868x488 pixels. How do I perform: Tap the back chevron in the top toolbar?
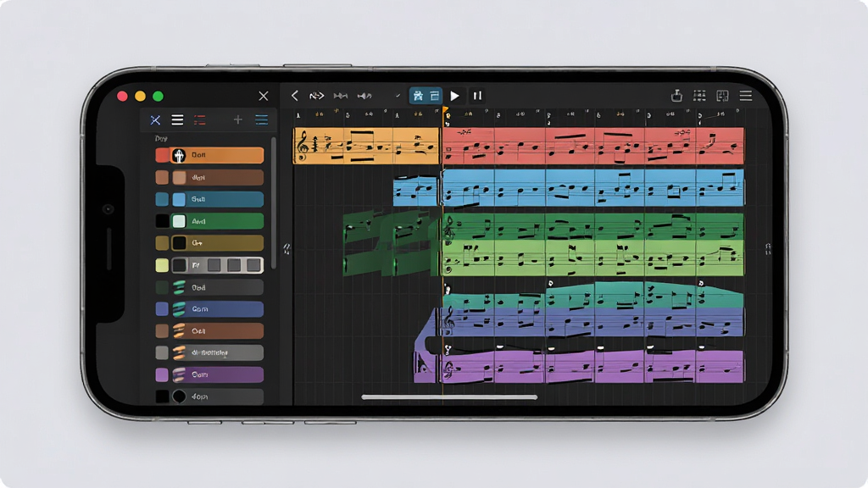tap(295, 96)
